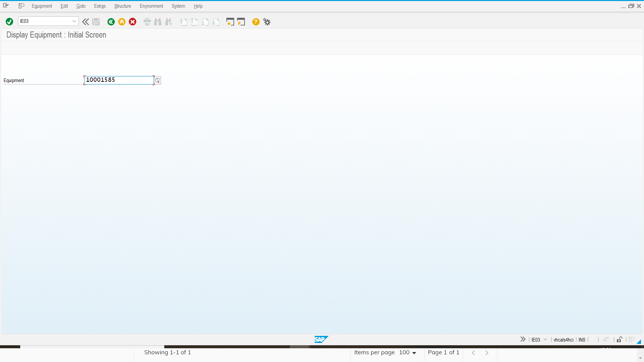
Task: Click the INS status indicator toggle
Action: point(582,340)
